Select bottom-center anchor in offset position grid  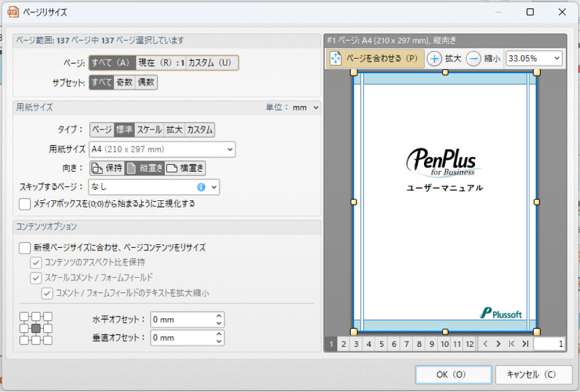(x=36, y=340)
